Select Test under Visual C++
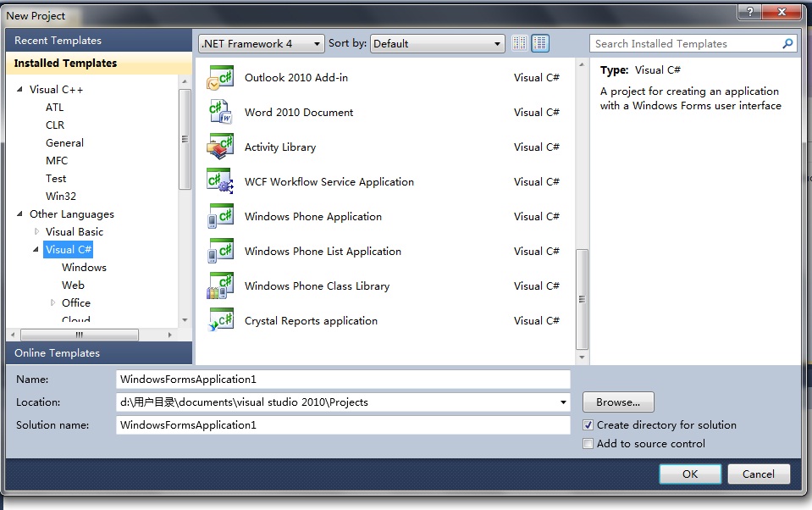The width and height of the screenshot is (812, 510). 56,179
